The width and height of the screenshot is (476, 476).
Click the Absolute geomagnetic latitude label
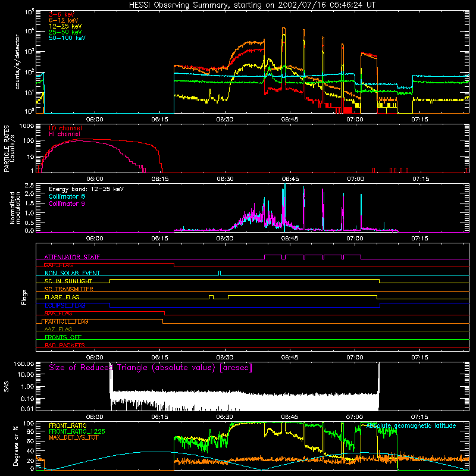(x=411, y=426)
